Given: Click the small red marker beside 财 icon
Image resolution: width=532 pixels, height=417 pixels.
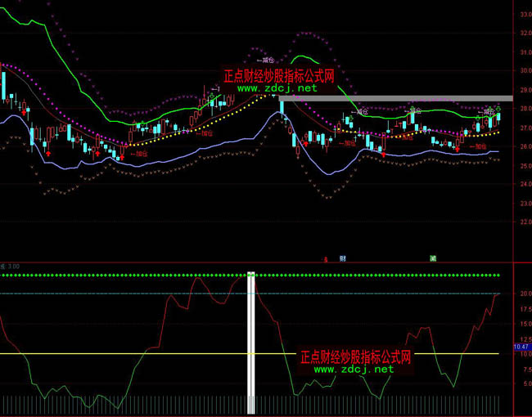Looking at the screenshot, I should [x=327, y=259].
